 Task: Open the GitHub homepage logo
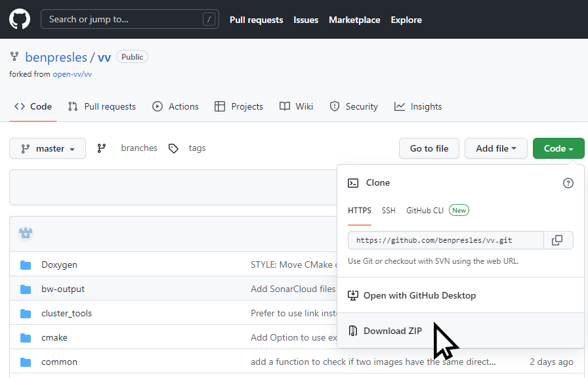tap(20, 19)
